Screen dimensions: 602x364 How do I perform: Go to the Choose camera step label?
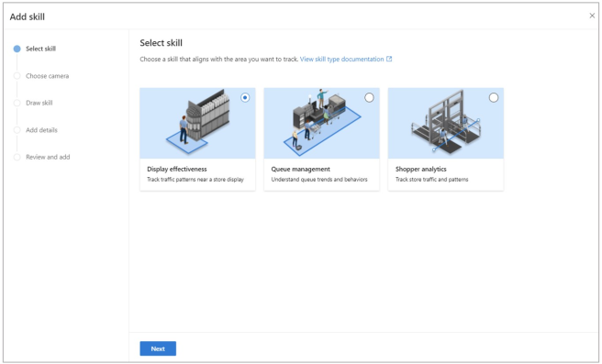47,76
